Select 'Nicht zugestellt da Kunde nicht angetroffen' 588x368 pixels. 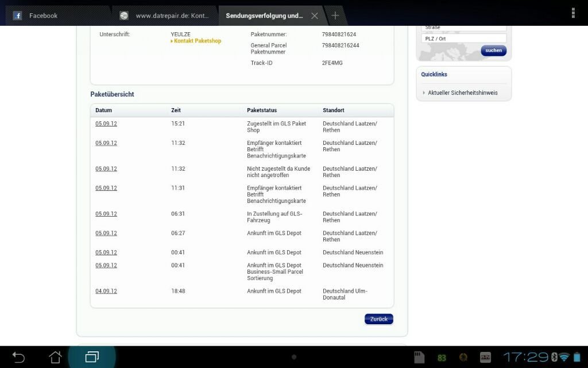pyautogui.click(x=278, y=172)
